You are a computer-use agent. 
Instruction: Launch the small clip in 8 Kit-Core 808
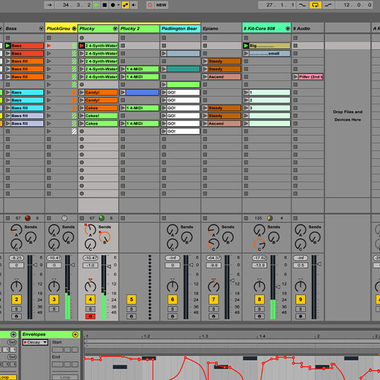[x=246, y=53]
